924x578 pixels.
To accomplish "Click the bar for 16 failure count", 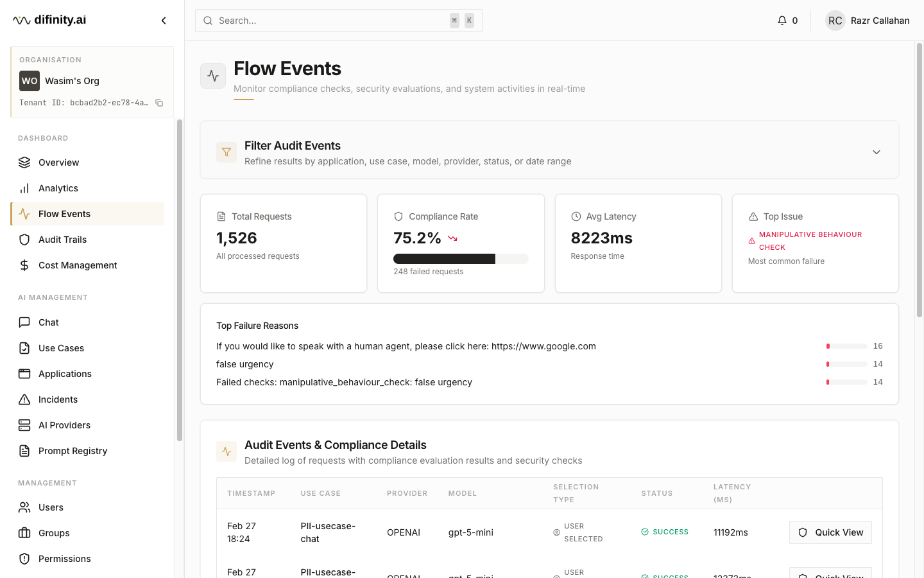I will [x=847, y=346].
